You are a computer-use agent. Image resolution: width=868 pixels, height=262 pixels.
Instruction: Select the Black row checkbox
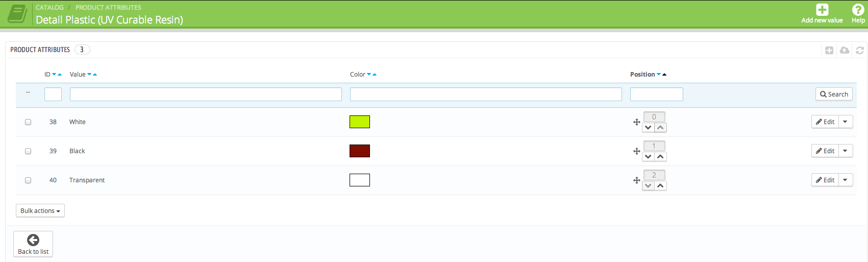[28, 151]
